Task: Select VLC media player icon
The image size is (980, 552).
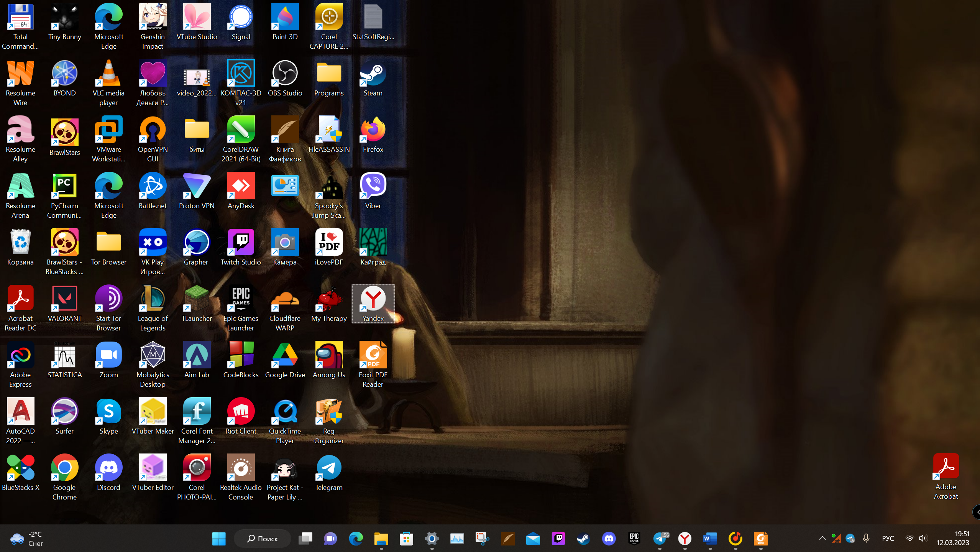Action: coord(108,82)
